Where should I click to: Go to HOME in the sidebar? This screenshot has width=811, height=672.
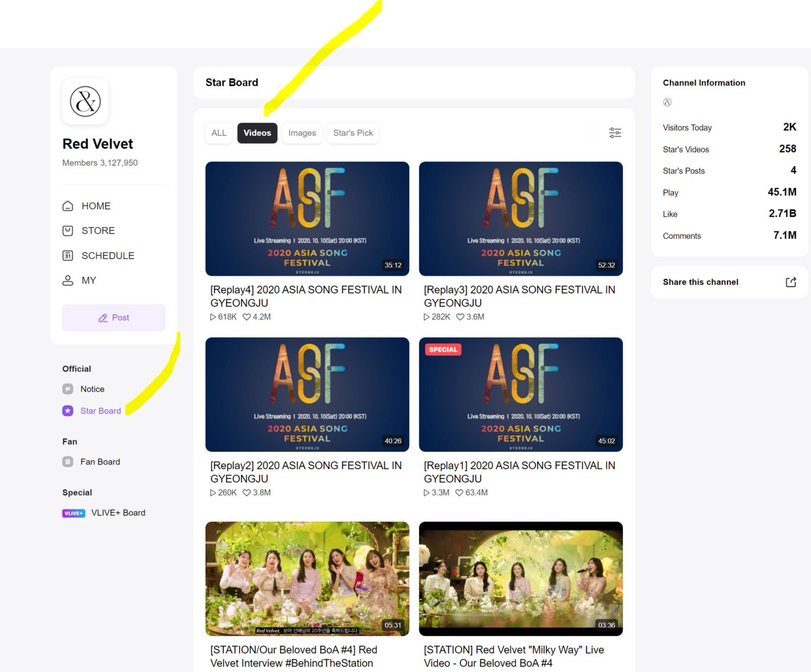click(87, 206)
